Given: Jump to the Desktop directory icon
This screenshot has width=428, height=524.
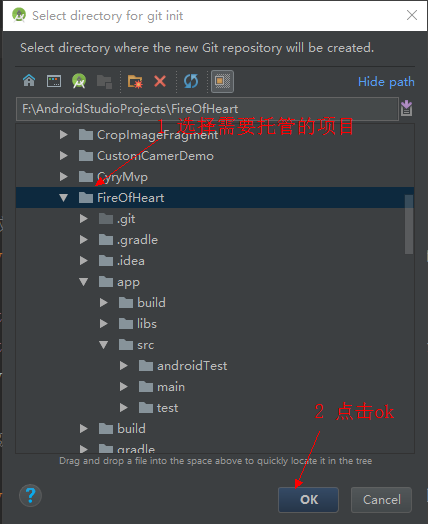Looking at the screenshot, I should coord(54,81).
